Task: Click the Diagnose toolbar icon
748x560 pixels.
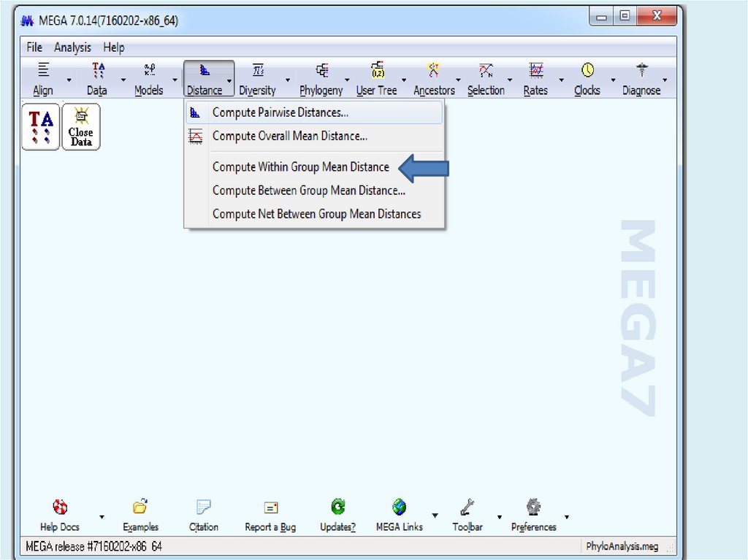Action: 641,70
